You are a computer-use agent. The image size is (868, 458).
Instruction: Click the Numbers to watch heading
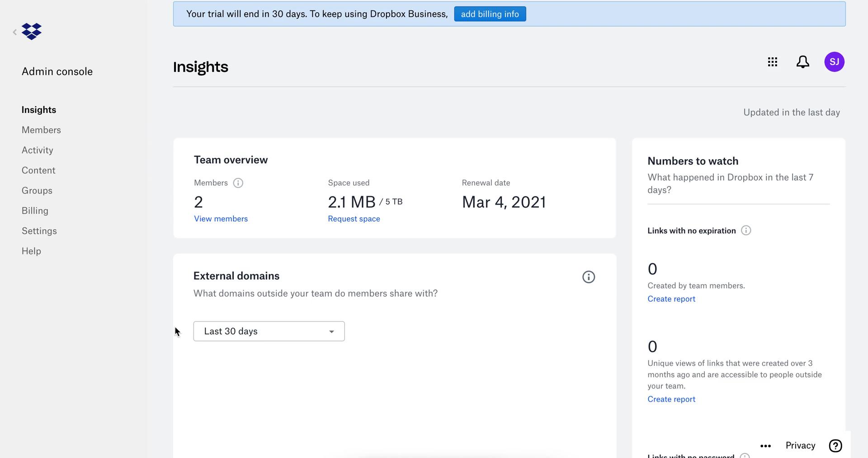693,161
